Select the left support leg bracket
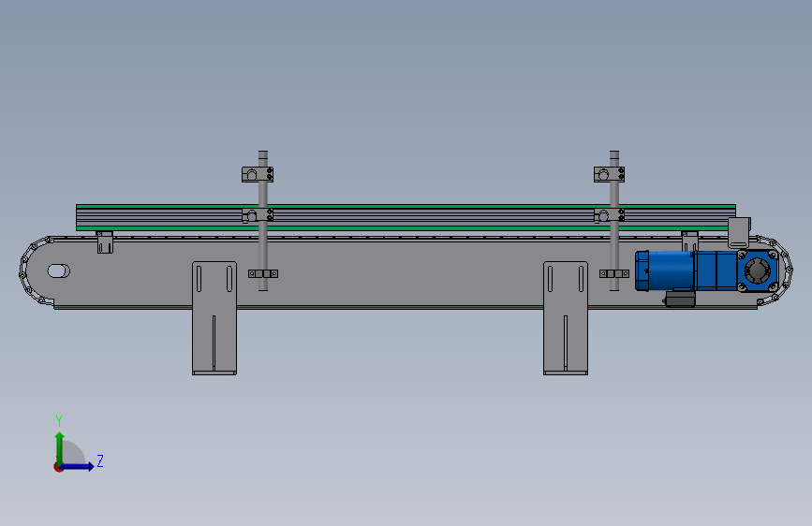 214,318
